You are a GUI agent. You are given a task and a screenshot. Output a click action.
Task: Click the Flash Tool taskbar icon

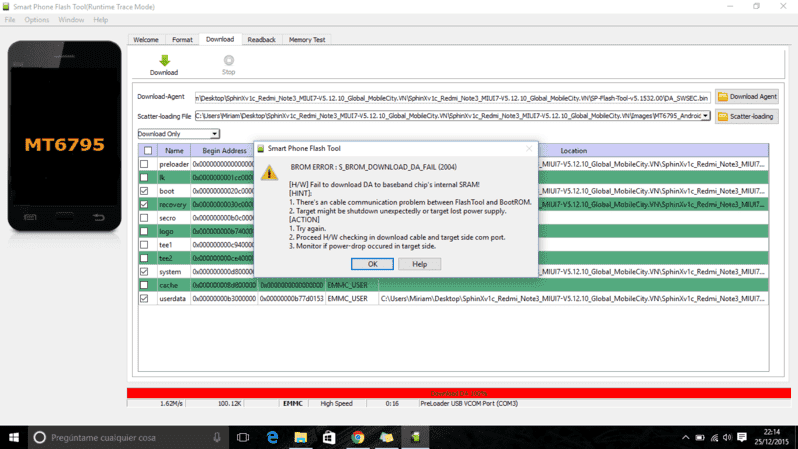point(415,437)
